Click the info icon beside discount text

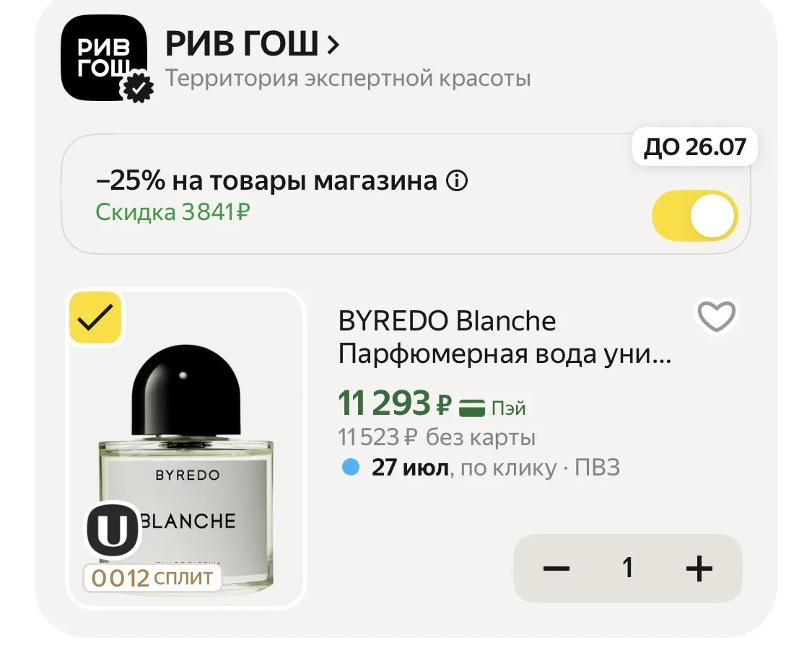[457, 181]
